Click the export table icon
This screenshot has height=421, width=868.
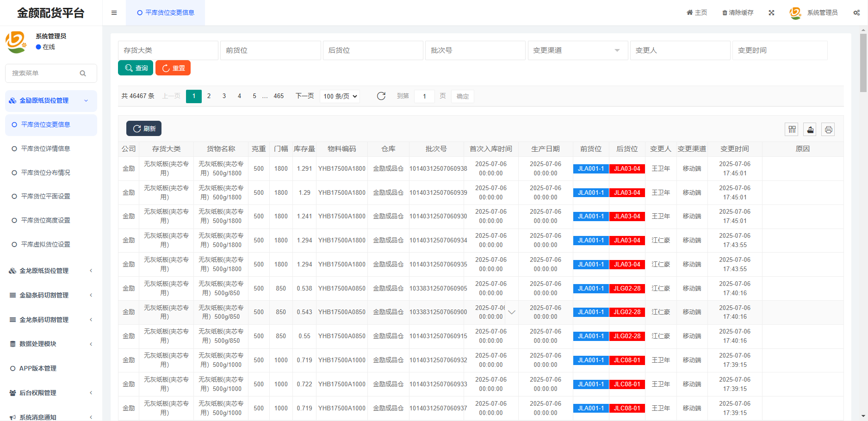click(810, 130)
